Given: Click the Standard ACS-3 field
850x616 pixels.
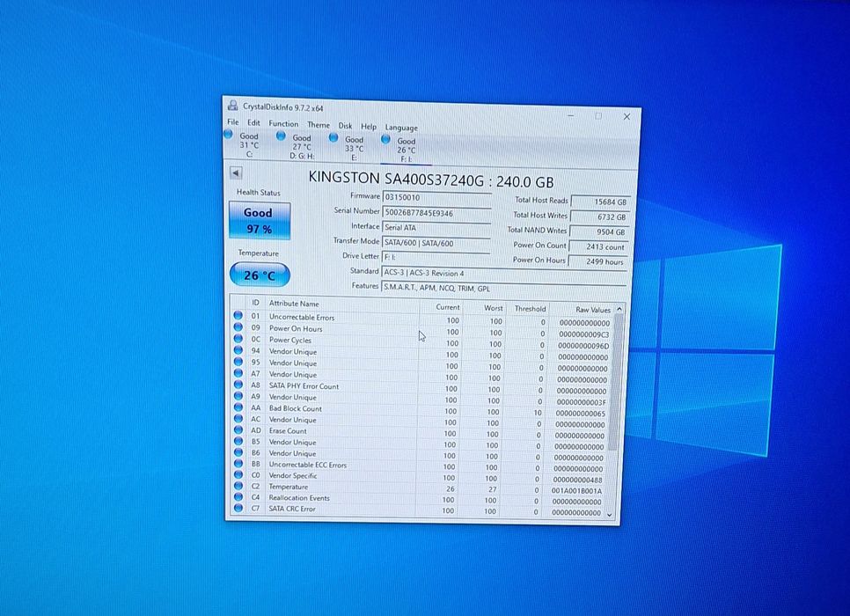Looking at the screenshot, I should (x=504, y=274).
